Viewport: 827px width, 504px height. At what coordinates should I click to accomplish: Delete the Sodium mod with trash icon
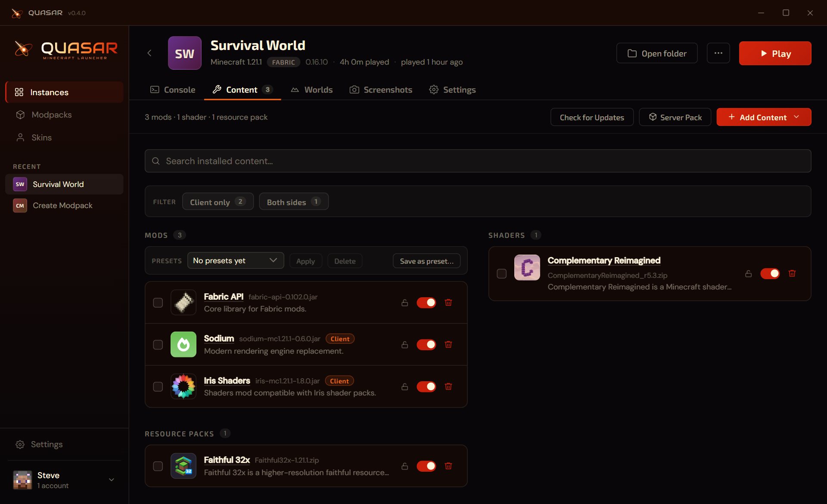click(x=448, y=345)
